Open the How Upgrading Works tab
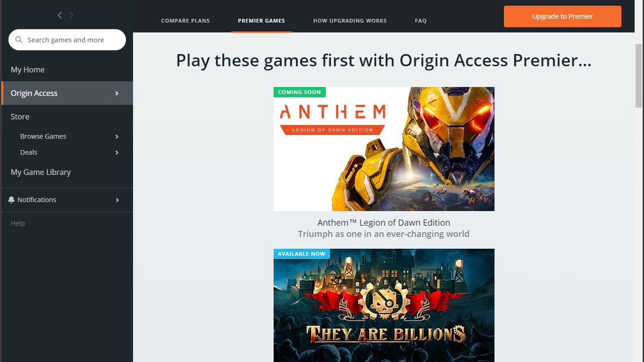Viewport: 644px width, 362px height. click(350, 20)
